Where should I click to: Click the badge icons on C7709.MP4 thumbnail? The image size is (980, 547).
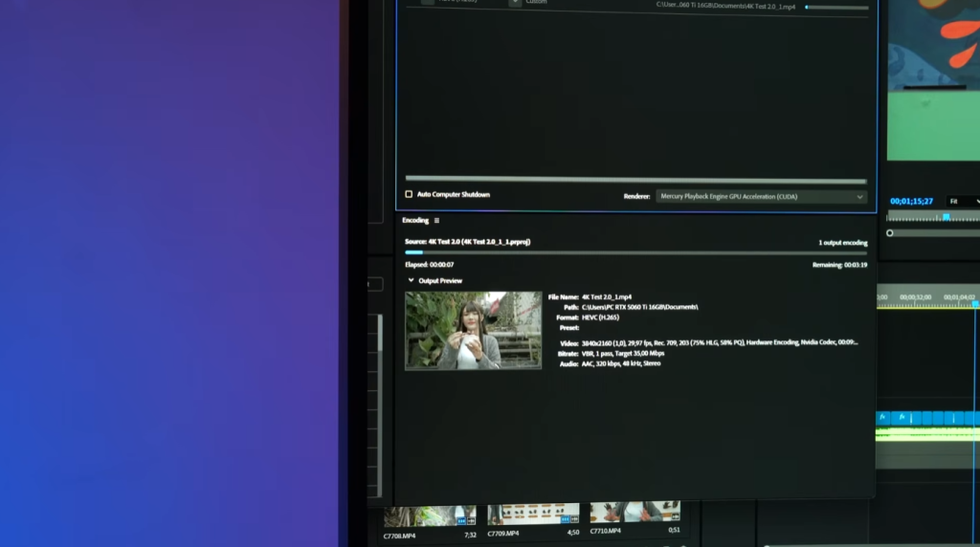(x=568, y=520)
